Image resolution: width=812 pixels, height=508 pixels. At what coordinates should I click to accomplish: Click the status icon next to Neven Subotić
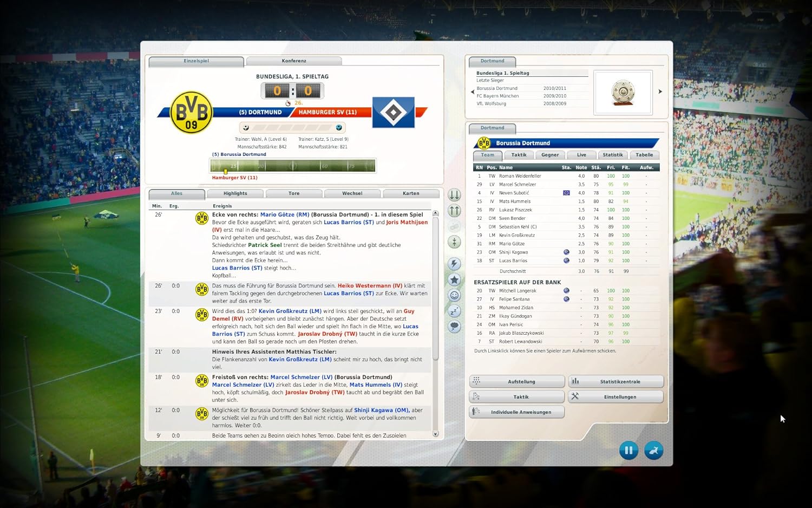tap(566, 193)
